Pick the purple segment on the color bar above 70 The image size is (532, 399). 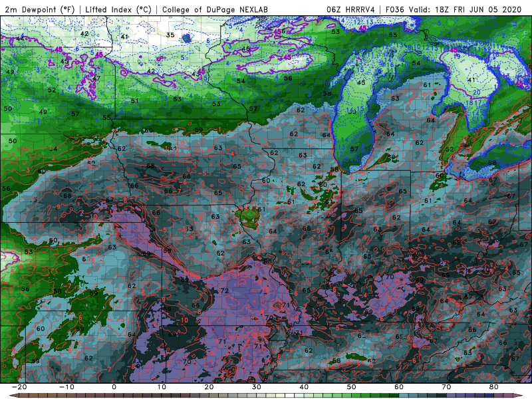pyautogui.click(x=452, y=396)
